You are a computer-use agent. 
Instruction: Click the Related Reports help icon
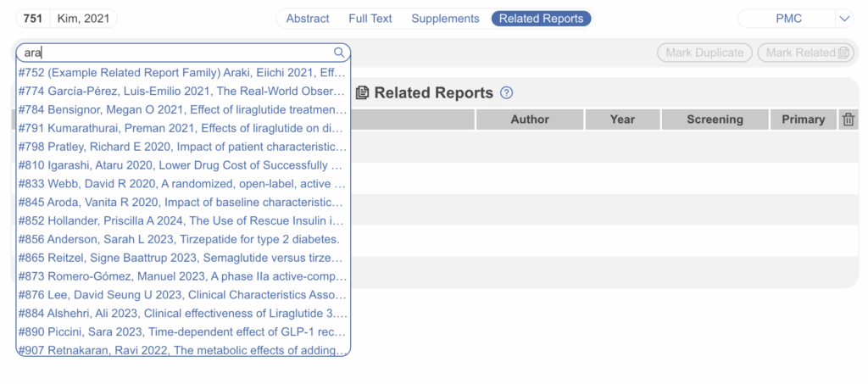[507, 93]
